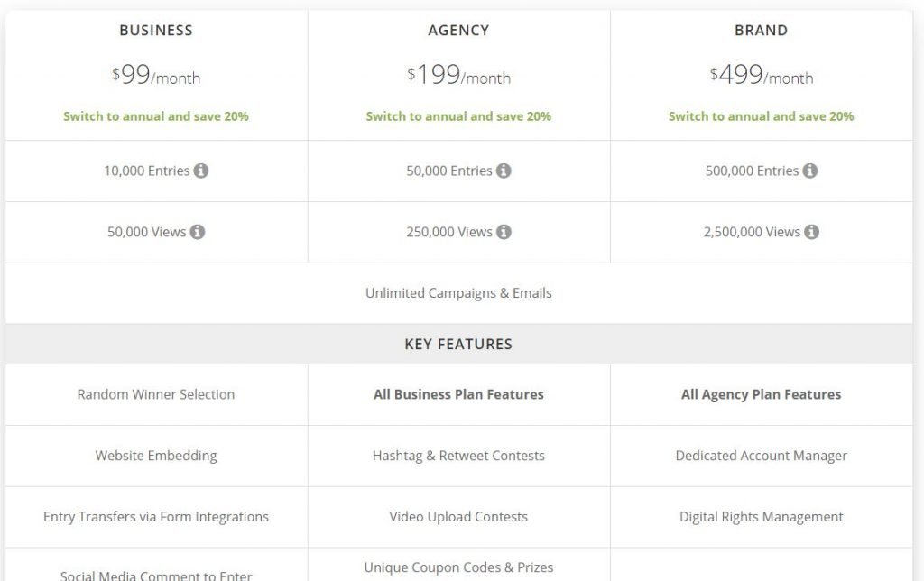Click Unlimited Campaigns & Emails row

458,293
